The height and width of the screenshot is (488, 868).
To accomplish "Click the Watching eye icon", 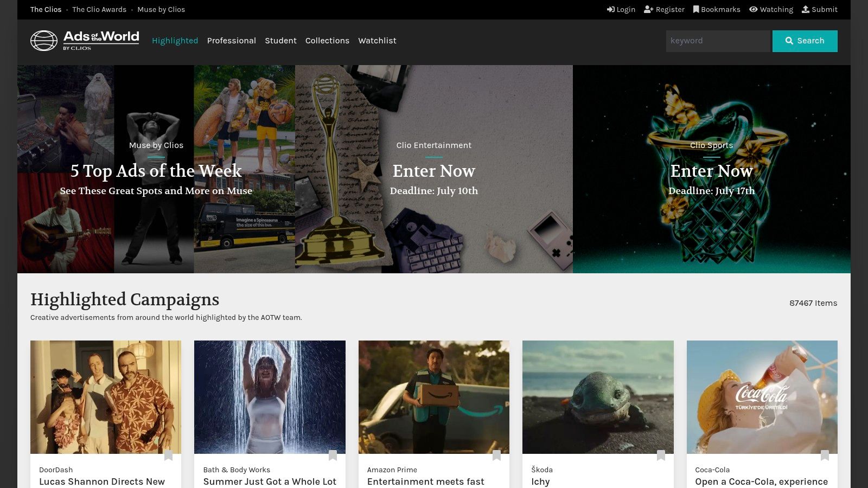I will pyautogui.click(x=754, y=9).
